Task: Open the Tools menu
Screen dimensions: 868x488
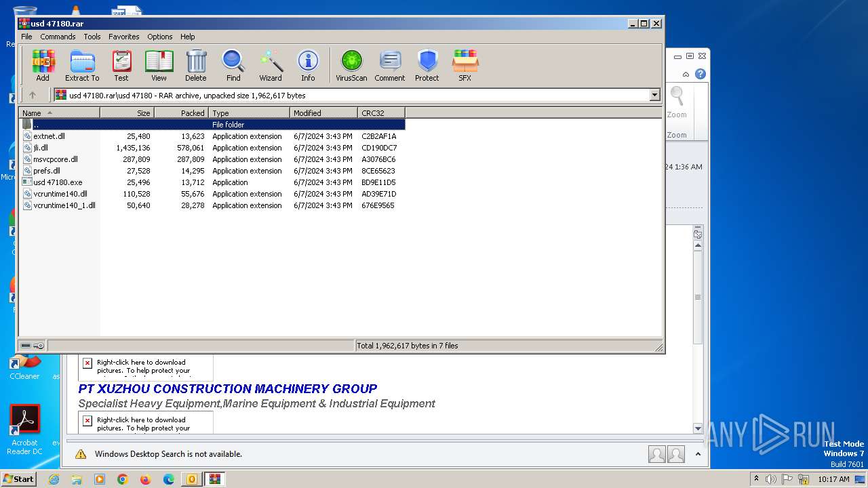Action: 92,37
